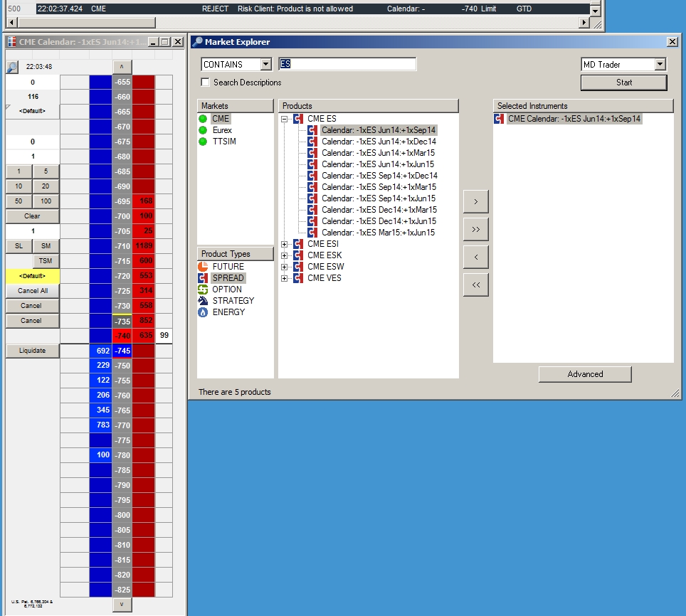This screenshot has width=686, height=616.
Task: Remove selected instrument with single left arrow
Action: click(x=476, y=257)
